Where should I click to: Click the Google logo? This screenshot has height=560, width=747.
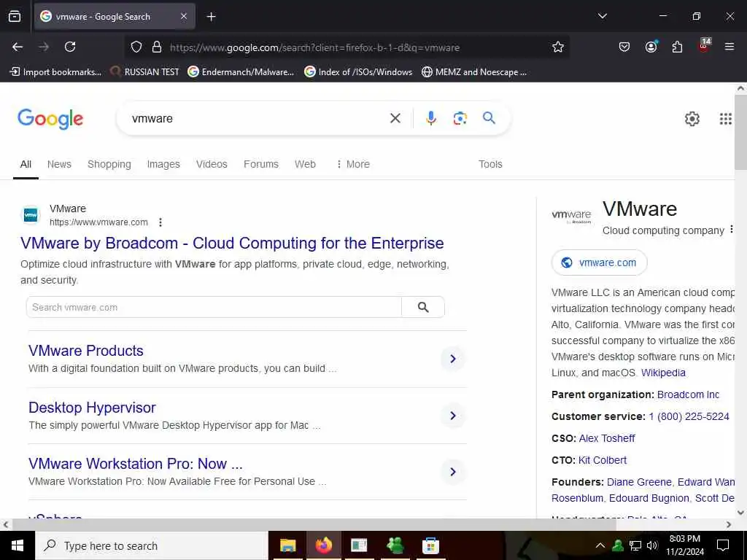(50, 119)
